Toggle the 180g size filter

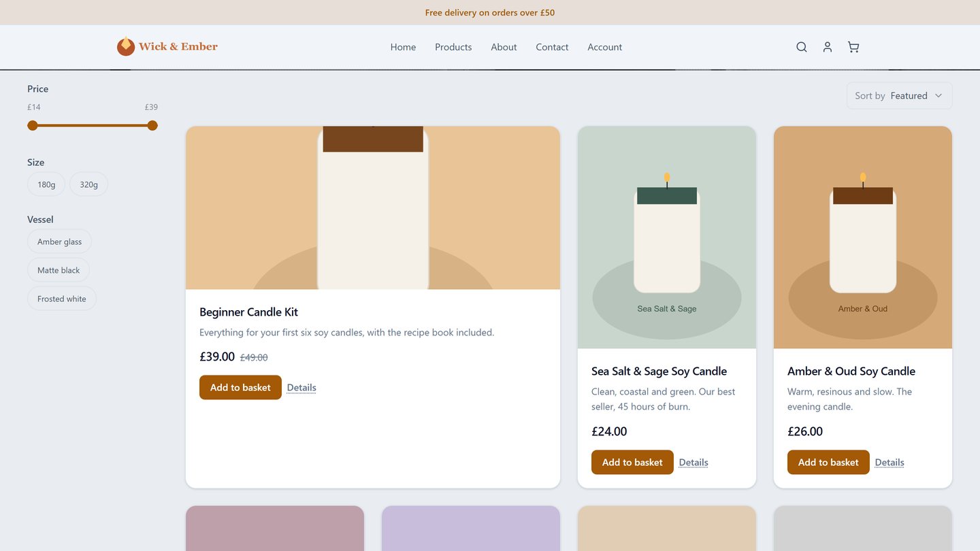coord(46,184)
